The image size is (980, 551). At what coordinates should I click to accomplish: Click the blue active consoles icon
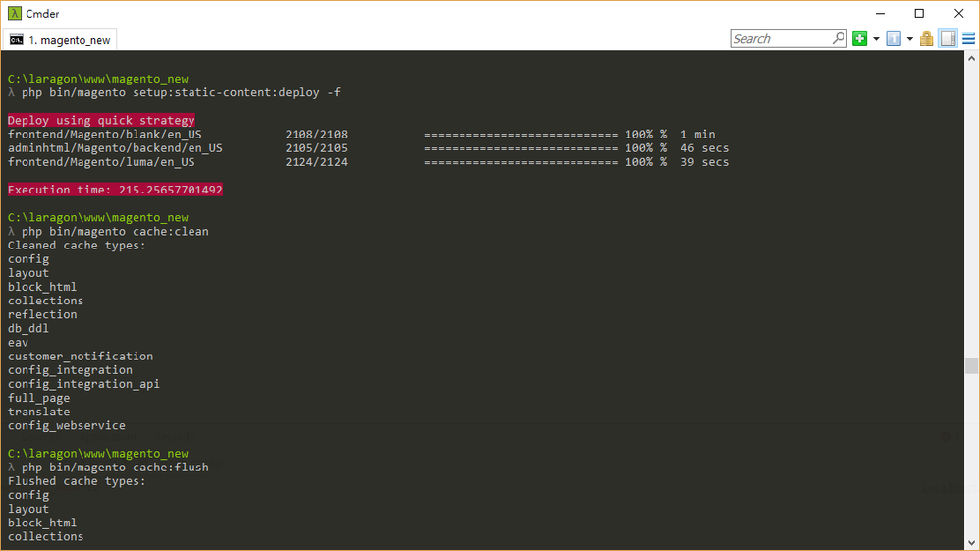(894, 39)
